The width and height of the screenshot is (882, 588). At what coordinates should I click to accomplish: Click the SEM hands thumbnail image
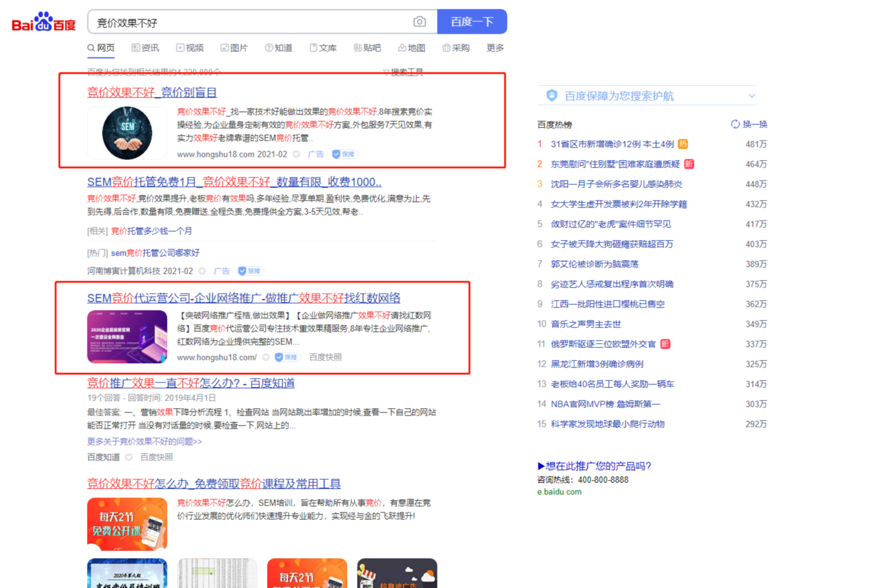(127, 133)
